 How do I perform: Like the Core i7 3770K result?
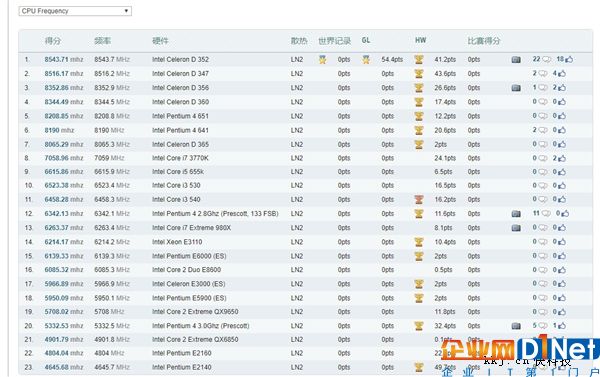(562, 158)
